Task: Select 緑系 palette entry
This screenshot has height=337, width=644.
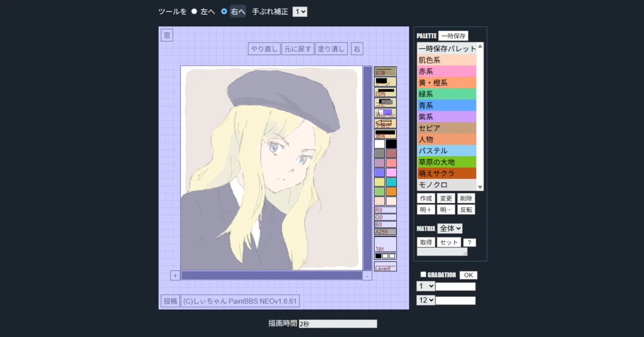Action: click(447, 94)
